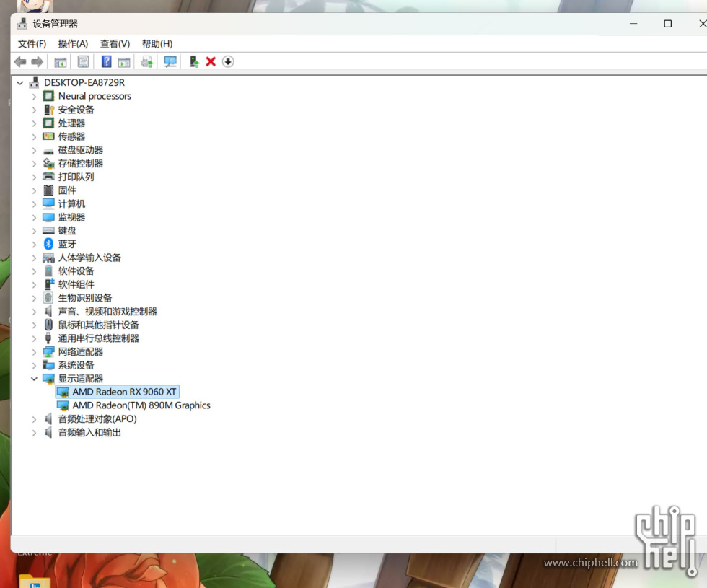Click the printer-shaped toolbar icon

147,62
